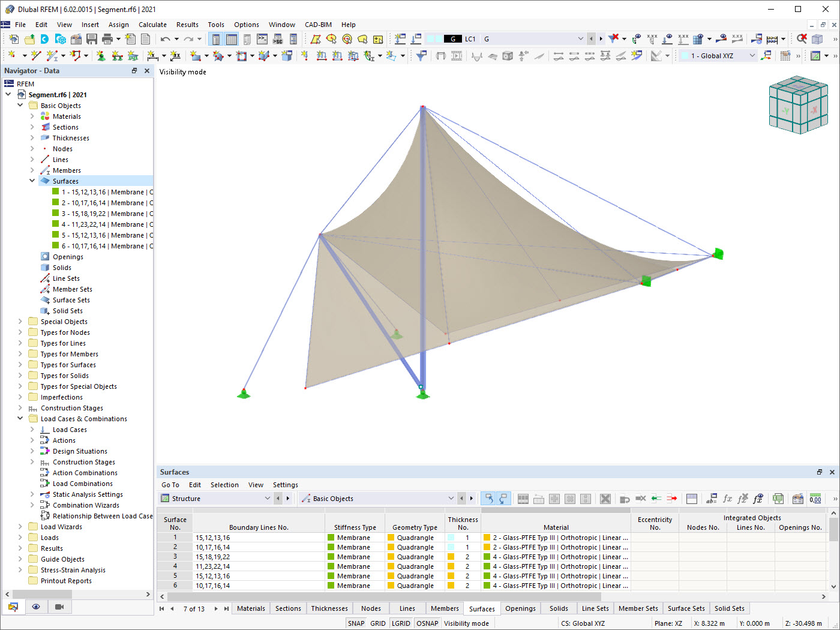
Task: Click the Print toolbar icon
Action: [x=107, y=39]
